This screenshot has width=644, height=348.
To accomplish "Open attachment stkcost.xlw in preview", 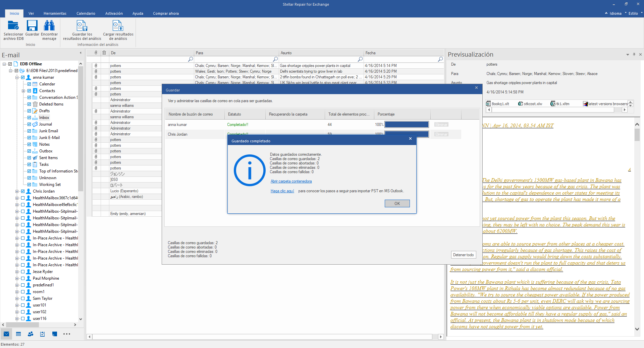I will pos(530,104).
